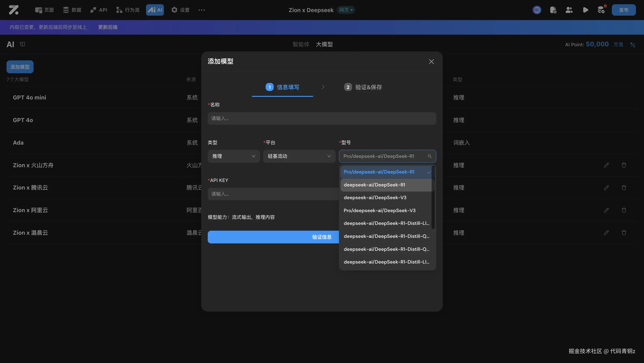This screenshot has height=363, width=644.
Task: Open the collaborators people icon
Action: point(569,10)
